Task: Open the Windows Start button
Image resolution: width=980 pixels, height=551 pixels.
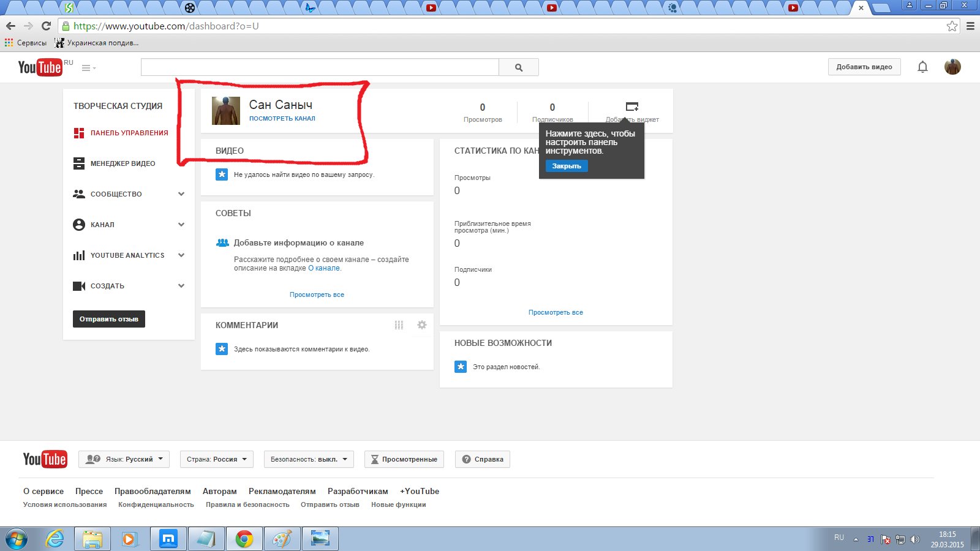Action: [x=17, y=539]
